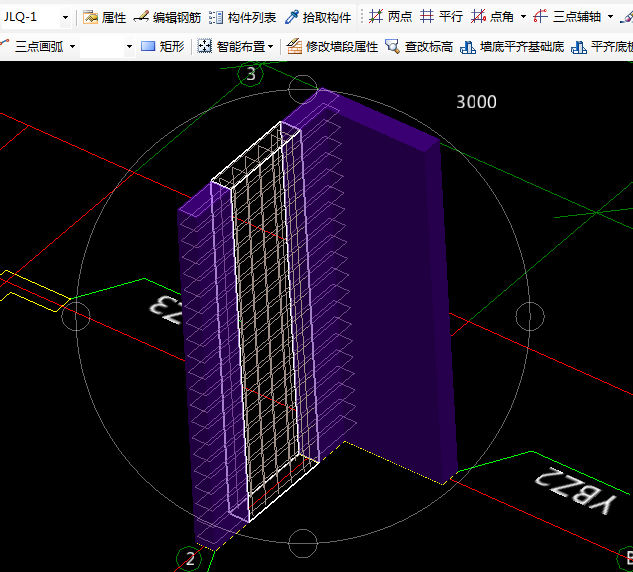Screen dimensions: 633x572
Task: Click the 3000 dimension label
Action: pyautogui.click(x=476, y=102)
